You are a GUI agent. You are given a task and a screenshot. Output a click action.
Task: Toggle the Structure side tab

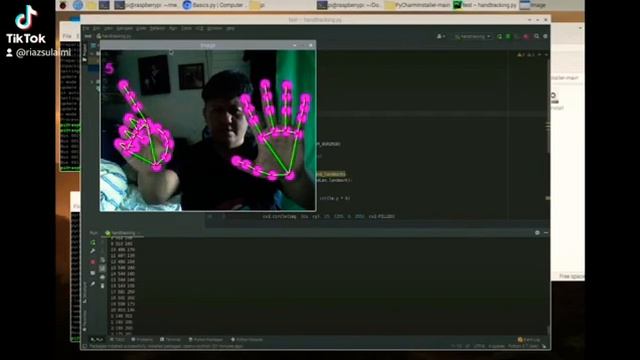[85, 292]
